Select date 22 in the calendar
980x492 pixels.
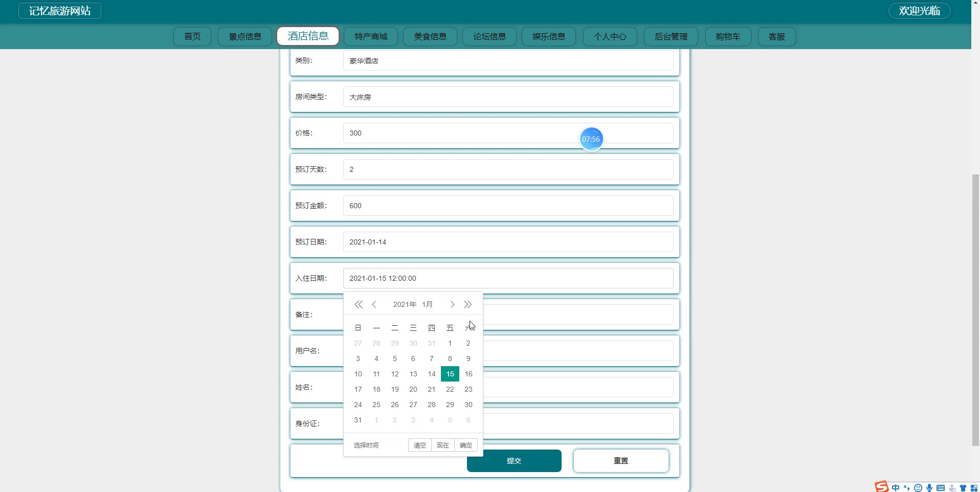pos(450,389)
